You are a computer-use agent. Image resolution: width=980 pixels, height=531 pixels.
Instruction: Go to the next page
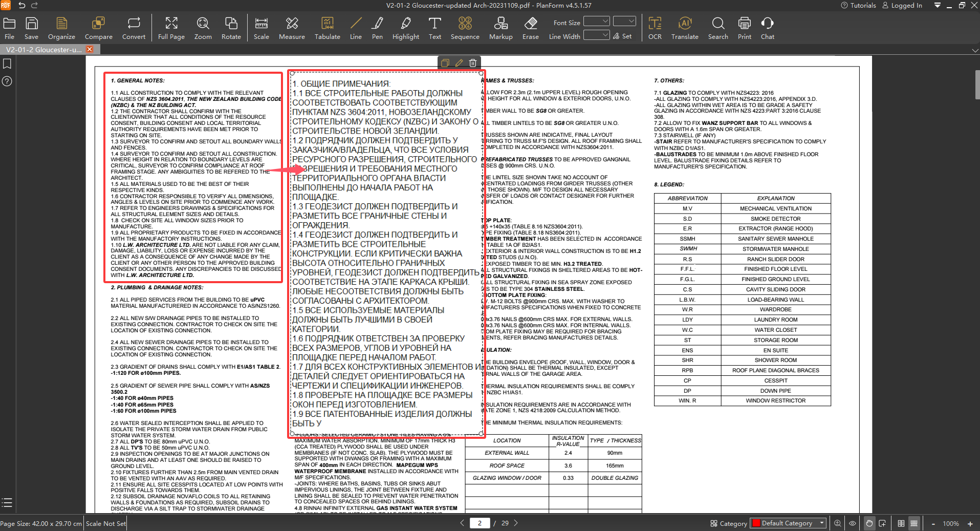[516, 523]
